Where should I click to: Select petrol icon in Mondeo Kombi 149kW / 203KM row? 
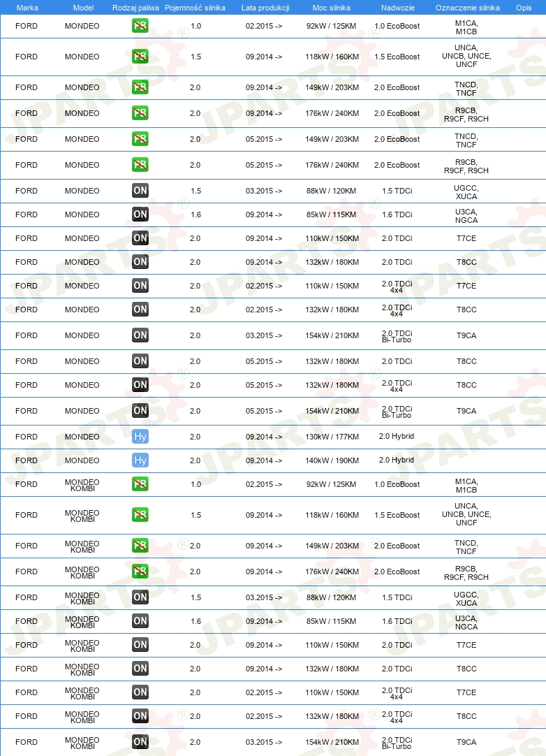(x=140, y=546)
